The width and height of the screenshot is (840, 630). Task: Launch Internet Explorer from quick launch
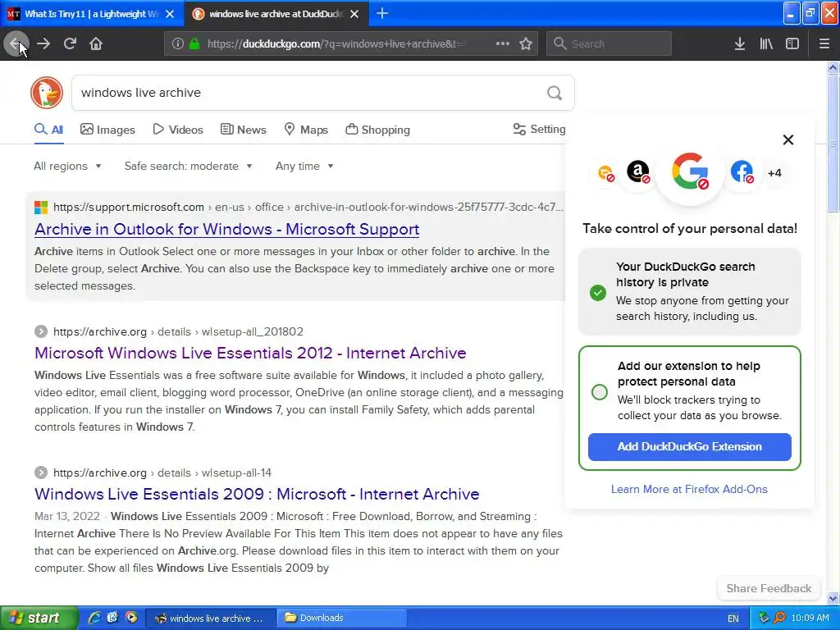[x=94, y=618]
